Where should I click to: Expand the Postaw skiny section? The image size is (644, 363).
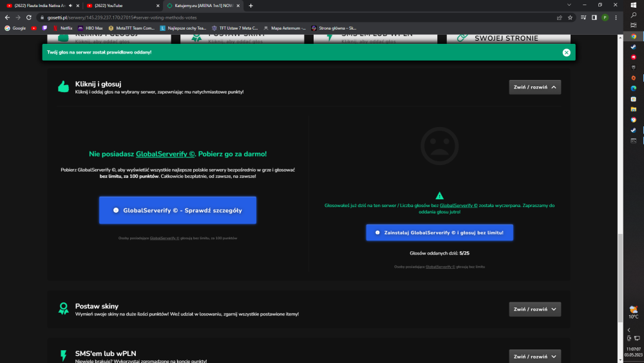coord(535,309)
